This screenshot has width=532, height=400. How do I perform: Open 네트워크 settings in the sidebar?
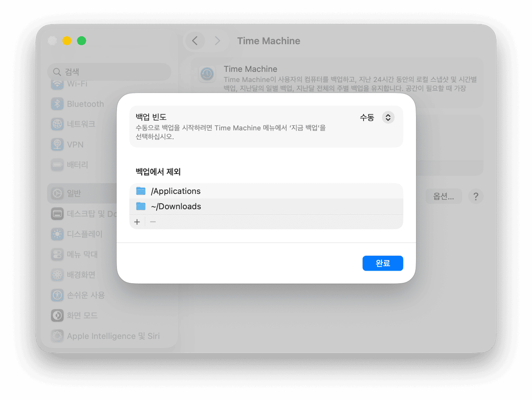pyautogui.click(x=109, y=124)
